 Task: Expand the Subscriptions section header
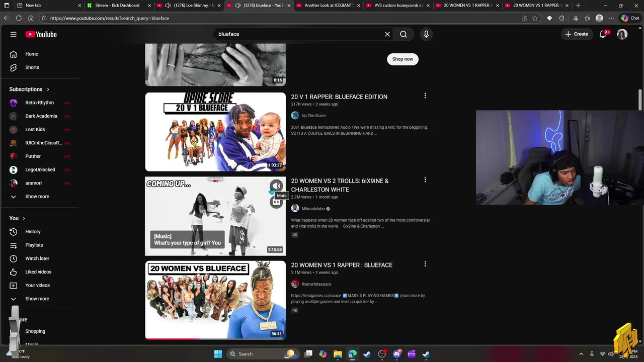point(30,89)
